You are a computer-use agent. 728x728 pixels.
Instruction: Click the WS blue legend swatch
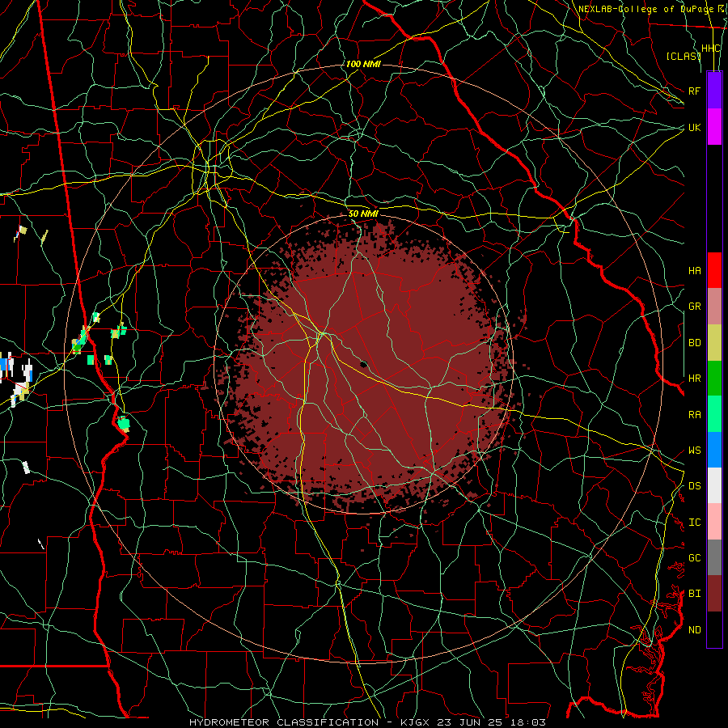pos(714,450)
